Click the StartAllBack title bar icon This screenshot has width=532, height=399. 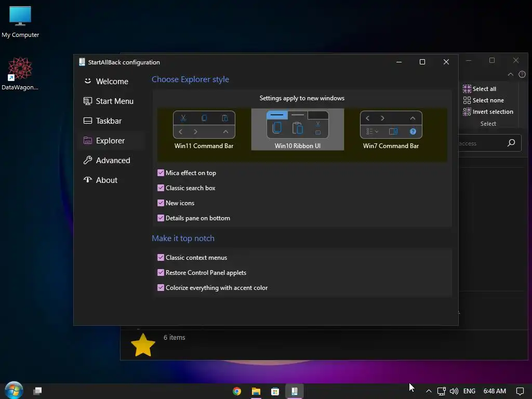click(x=82, y=62)
